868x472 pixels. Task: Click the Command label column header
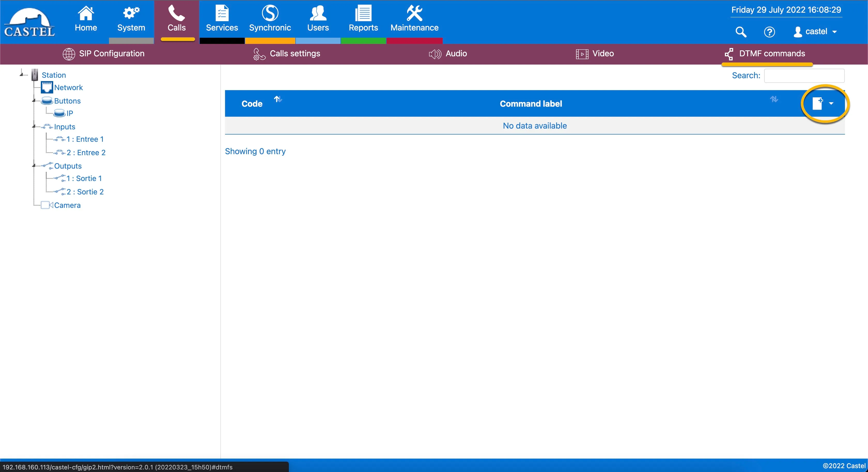tap(531, 104)
